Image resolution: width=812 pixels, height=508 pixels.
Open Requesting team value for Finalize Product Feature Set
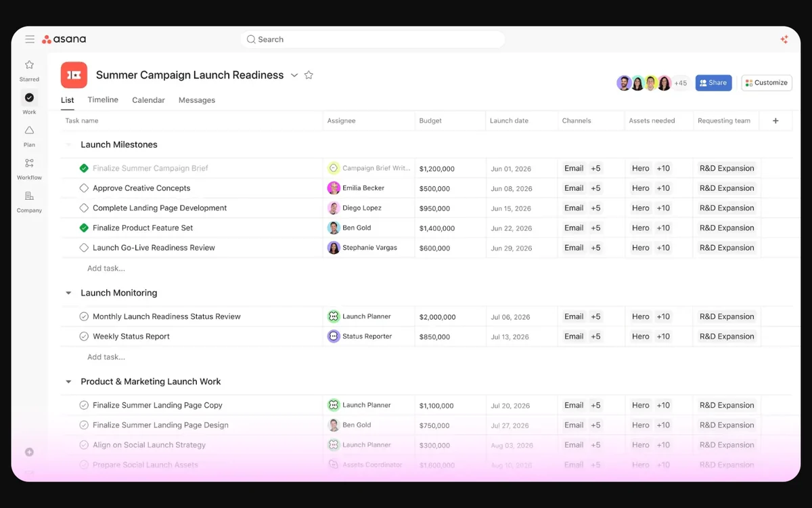click(727, 228)
